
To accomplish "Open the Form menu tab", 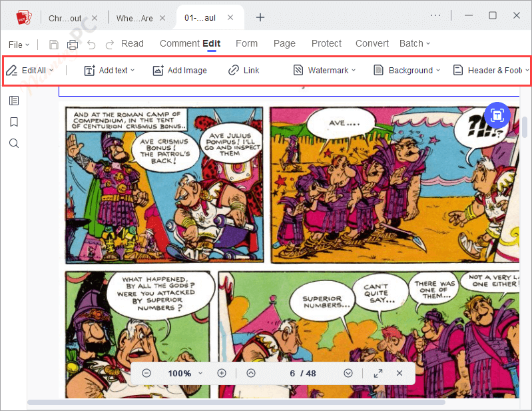I will pyautogui.click(x=246, y=43).
